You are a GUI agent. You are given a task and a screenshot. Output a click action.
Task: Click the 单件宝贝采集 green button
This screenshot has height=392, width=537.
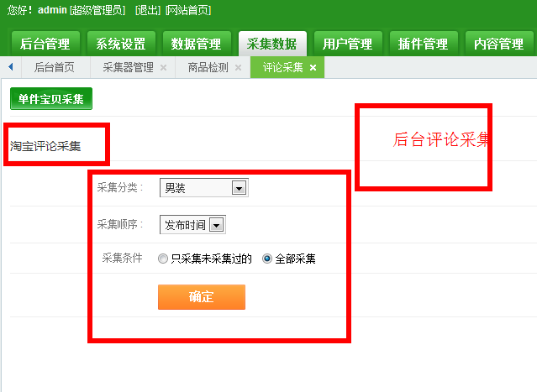(51, 98)
